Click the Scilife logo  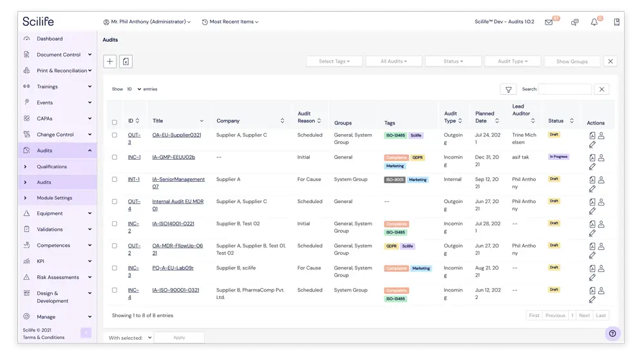click(x=38, y=21)
